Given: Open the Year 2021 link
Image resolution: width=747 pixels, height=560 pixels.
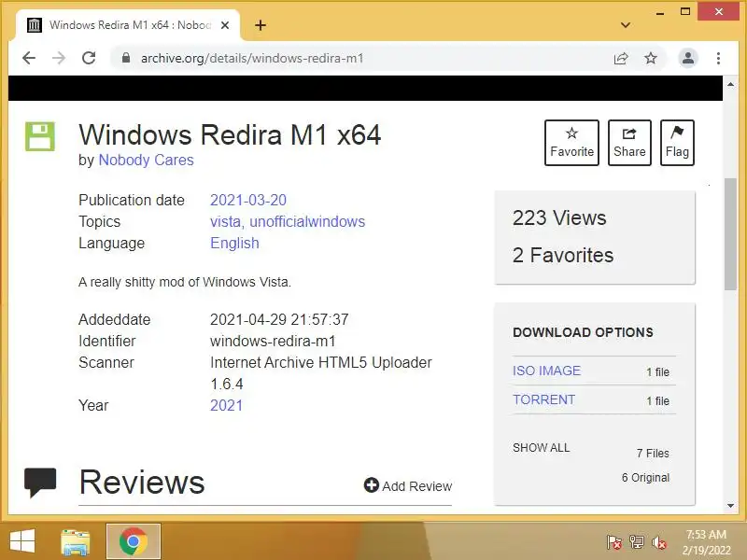Looking at the screenshot, I should pos(226,405).
